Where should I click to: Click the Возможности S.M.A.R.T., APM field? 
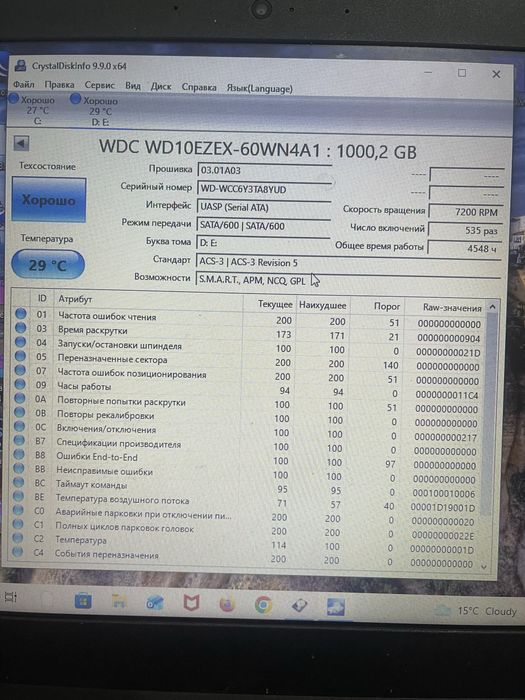point(348,281)
